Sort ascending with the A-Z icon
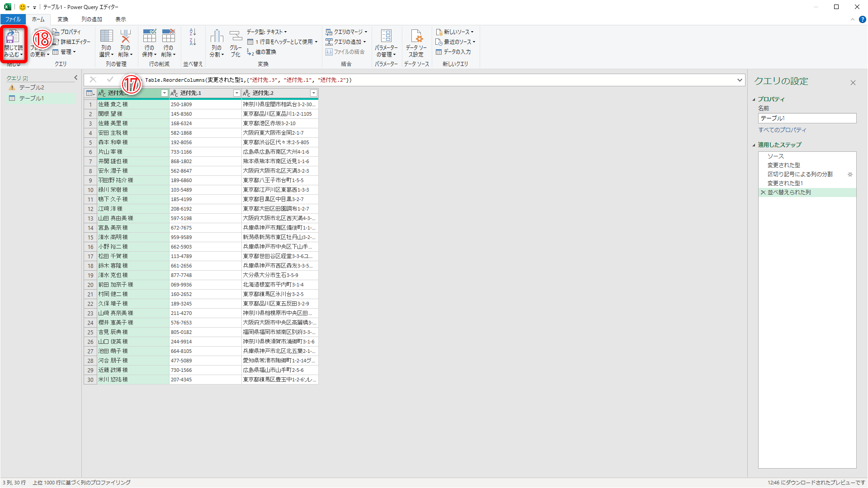The height and width of the screenshot is (488, 868). [x=193, y=32]
